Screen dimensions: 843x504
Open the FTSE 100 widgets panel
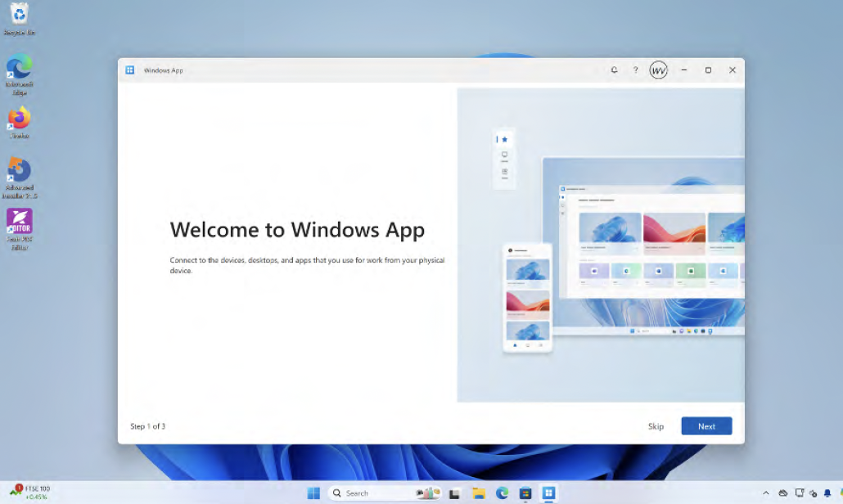[x=30, y=493]
